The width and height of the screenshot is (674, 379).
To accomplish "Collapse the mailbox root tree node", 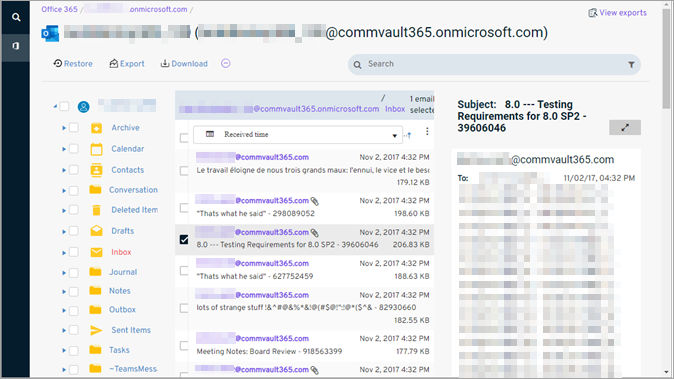I will tap(55, 106).
